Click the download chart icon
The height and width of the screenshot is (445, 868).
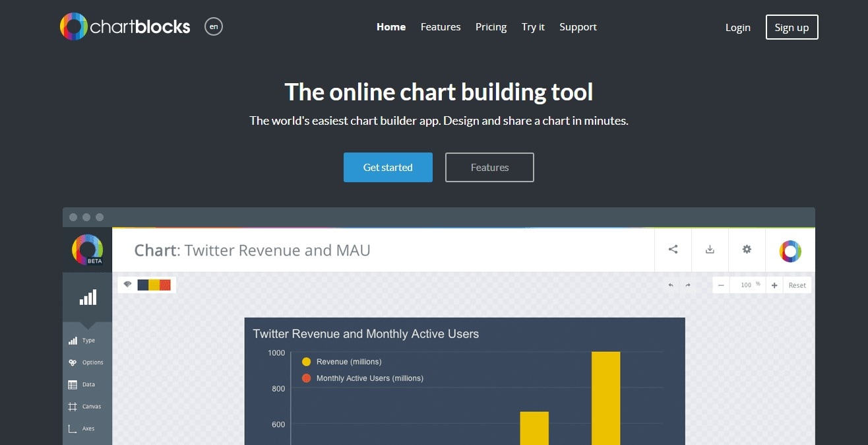(710, 250)
